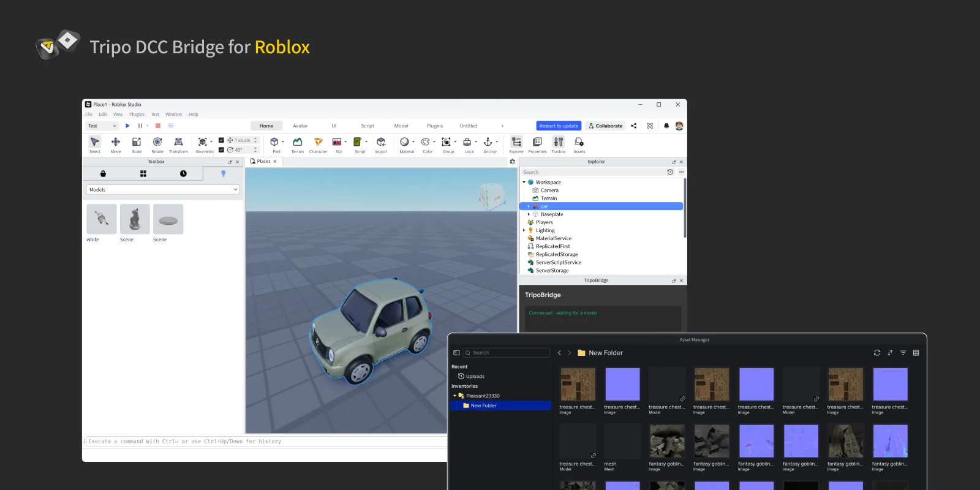Screen dimensions: 980x490
Task: Pause the playtest
Action: coord(140,126)
